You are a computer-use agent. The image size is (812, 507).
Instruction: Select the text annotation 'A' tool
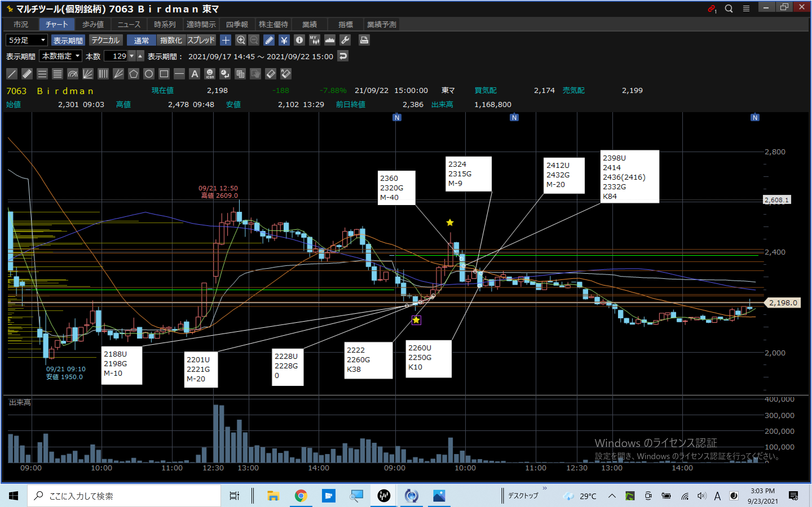pyautogui.click(x=195, y=74)
